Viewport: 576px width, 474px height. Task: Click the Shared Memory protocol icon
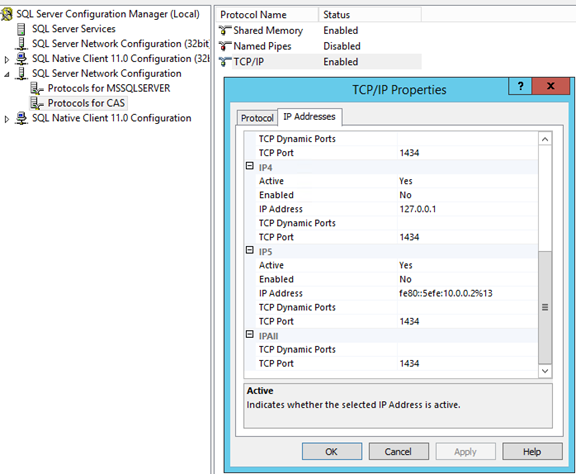coord(225,30)
